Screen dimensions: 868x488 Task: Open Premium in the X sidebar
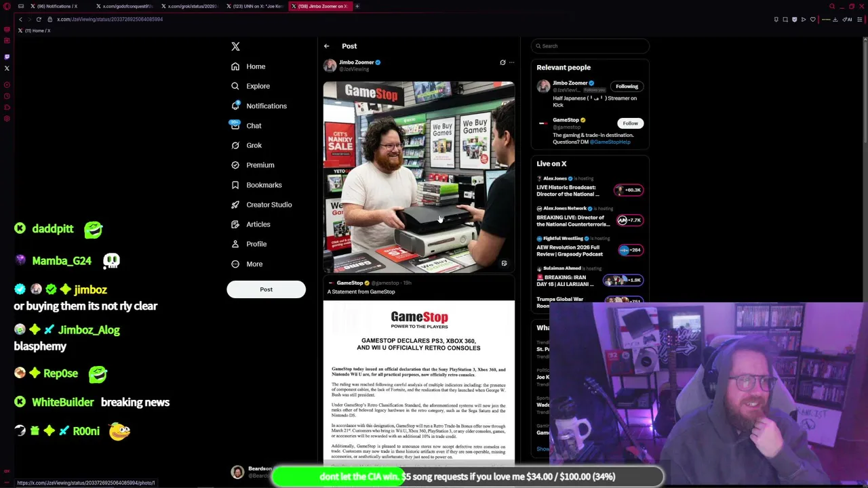[x=252, y=165]
